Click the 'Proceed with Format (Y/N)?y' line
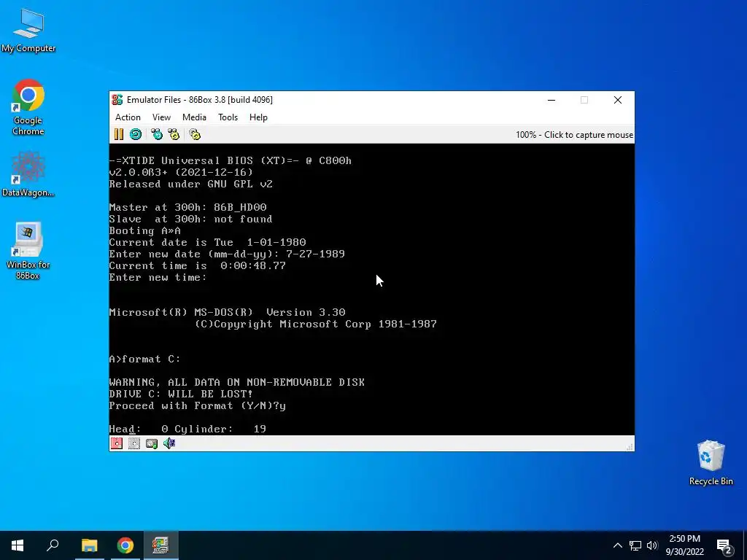The height and width of the screenshot is (560, 747). coord(197,405)
